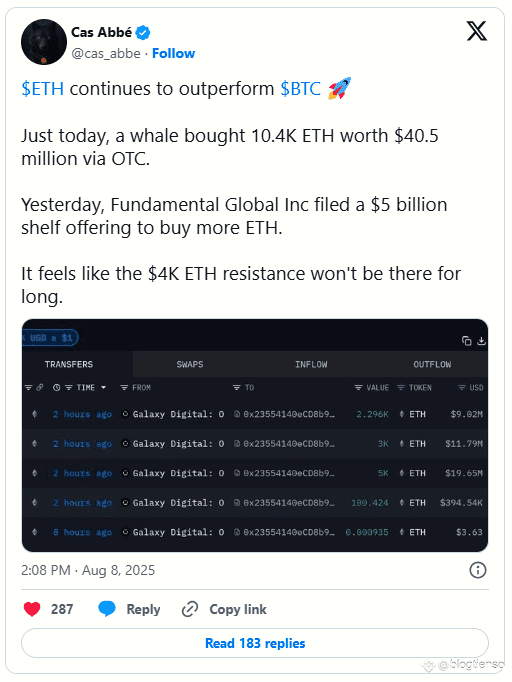Click the Reply speech bubble icon

click(x=107, y=609)
